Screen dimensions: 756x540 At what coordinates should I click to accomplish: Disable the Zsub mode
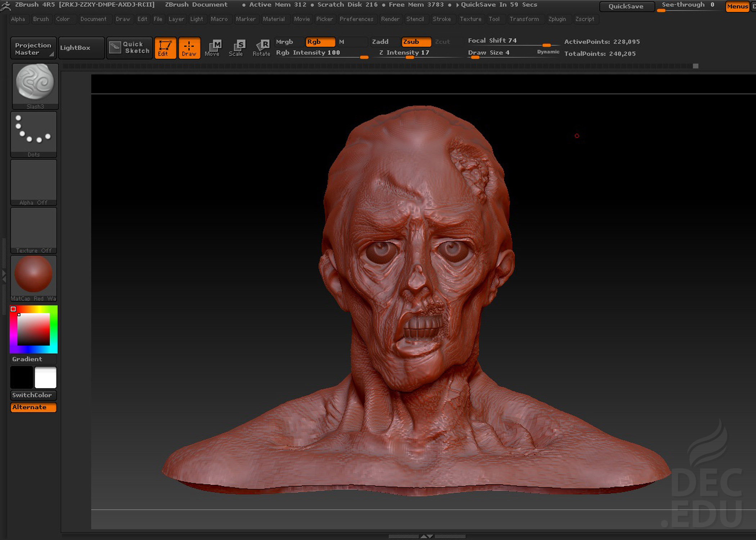tap(416, 42)
